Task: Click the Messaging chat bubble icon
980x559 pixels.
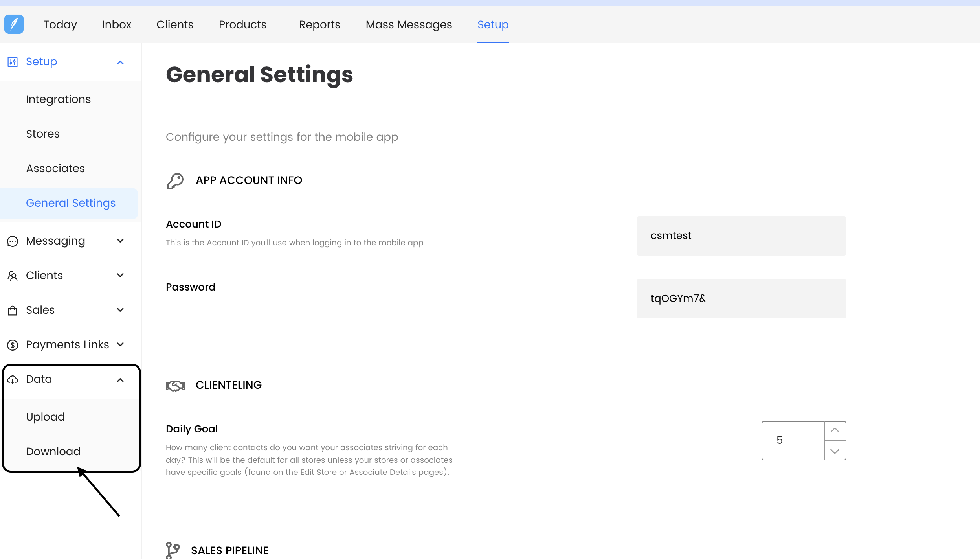Action: pos(13,241)
